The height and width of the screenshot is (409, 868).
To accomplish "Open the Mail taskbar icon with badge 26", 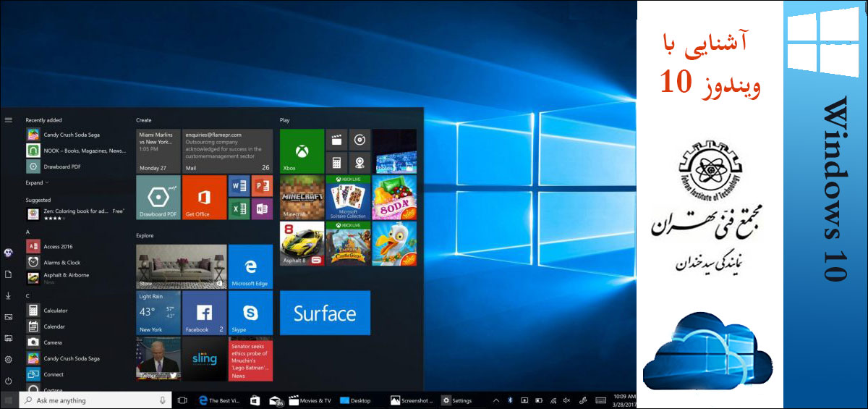I will click(x=276, y=400).
